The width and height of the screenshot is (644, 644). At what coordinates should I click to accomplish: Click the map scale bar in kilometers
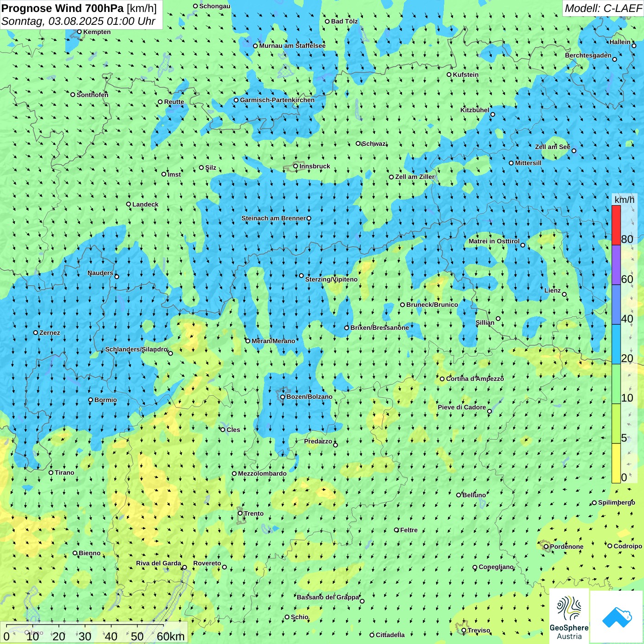94,632
